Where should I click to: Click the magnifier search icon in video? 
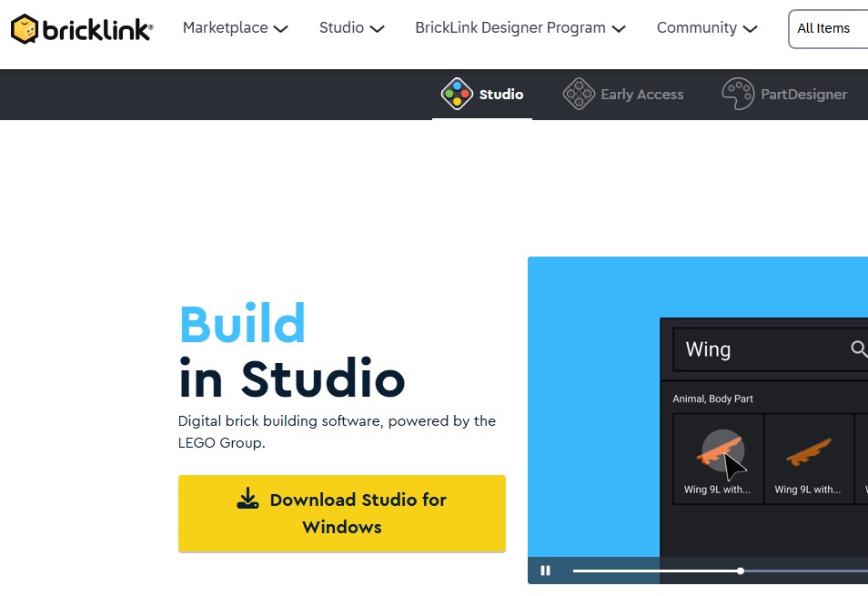(859, 349)
